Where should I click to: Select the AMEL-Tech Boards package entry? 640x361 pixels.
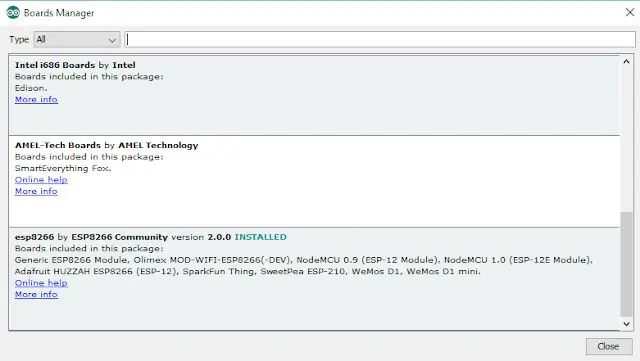314,182
